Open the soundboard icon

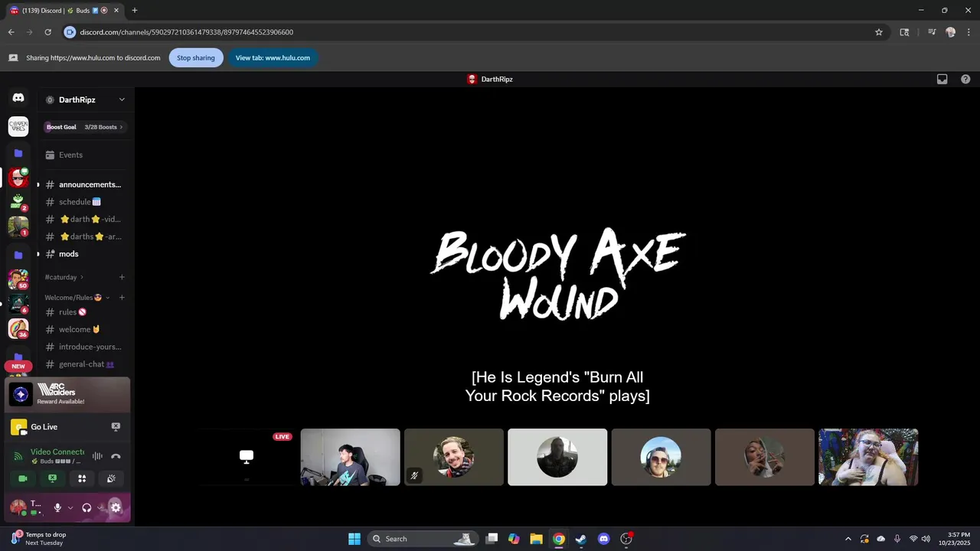coord(112,478)
